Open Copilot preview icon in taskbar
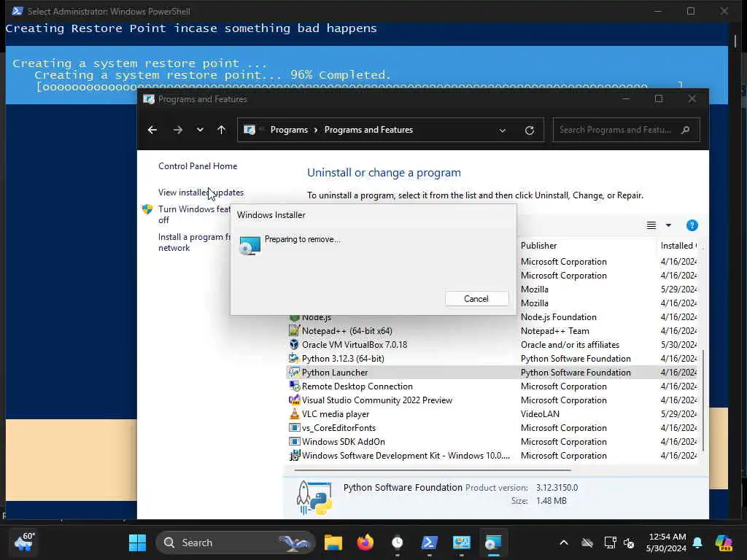This screenshot has width=747, height=560. click(x=724, y=542)
